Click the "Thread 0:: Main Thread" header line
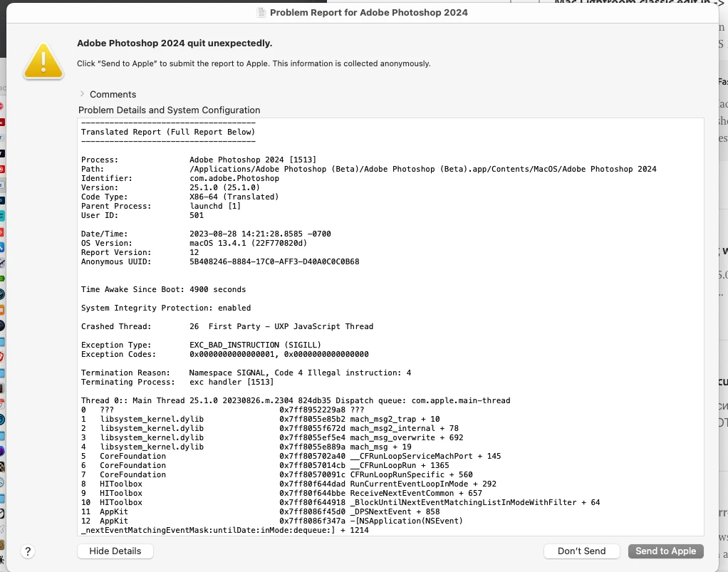This screenshot has width=728, height=572. pyautogui.click(x=296, y=400)
